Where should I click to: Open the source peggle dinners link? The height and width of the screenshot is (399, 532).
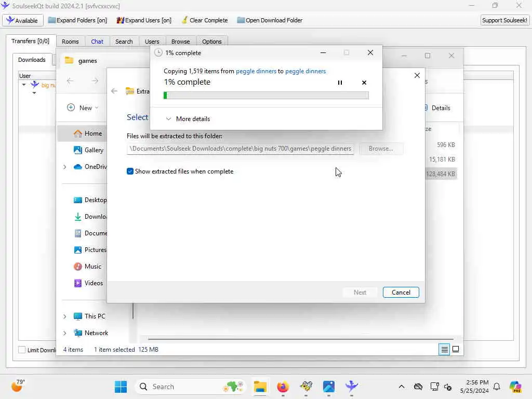point(256,71)
